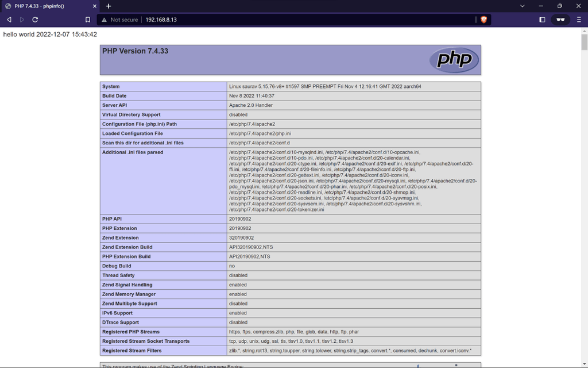Image resolution: width=588 pixels, height=368 pixels.
Task: Click the DTrace Support label
Action: pos(121,322)
